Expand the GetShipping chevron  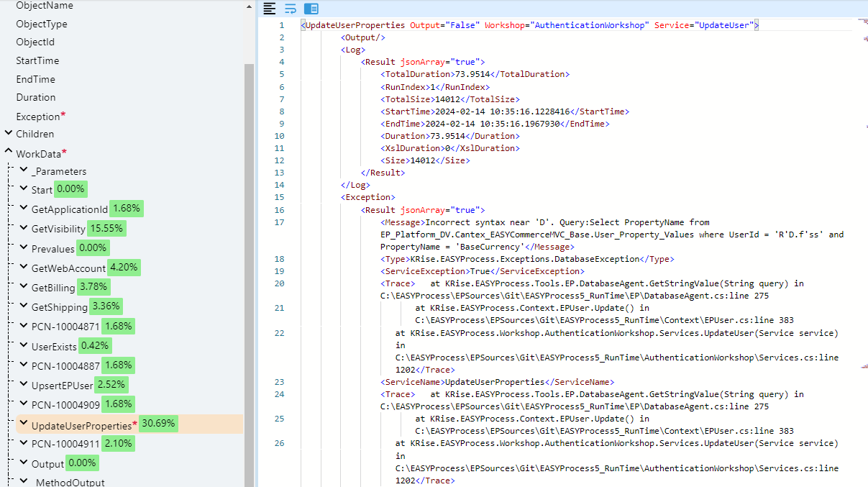tap(24, 306)
